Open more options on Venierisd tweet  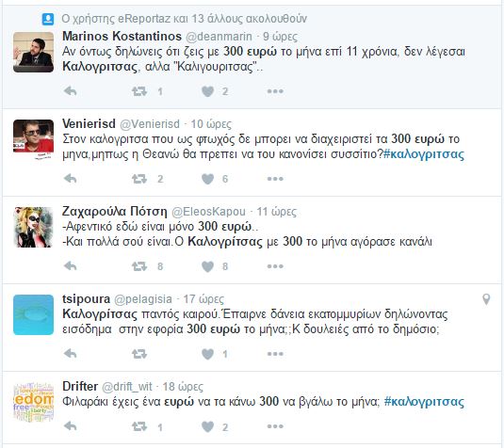275,179
